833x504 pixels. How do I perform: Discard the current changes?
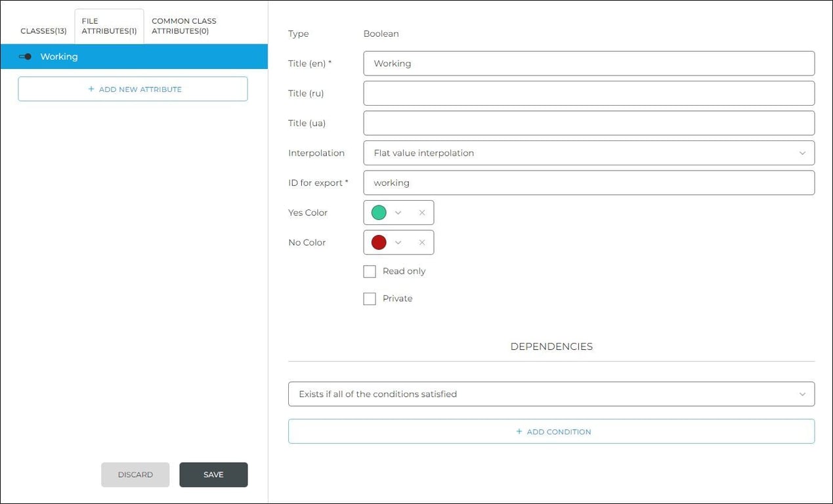(135, 474)
